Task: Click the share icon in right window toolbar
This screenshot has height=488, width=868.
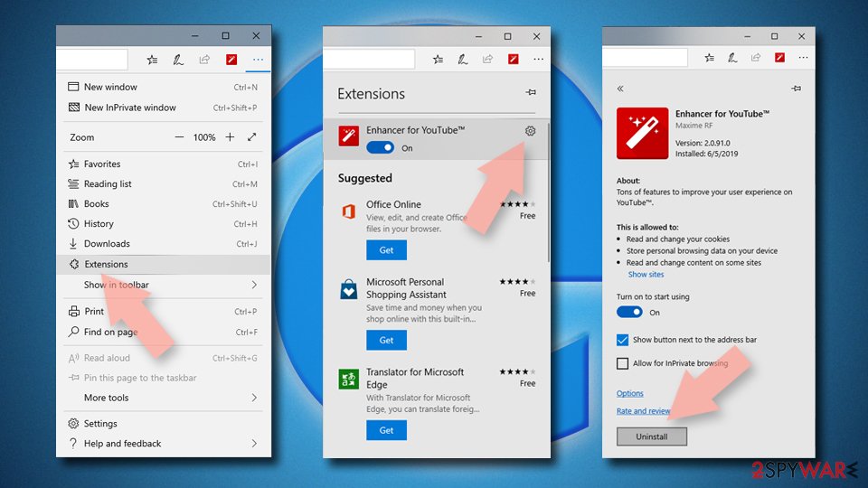Action: [756, 58]
